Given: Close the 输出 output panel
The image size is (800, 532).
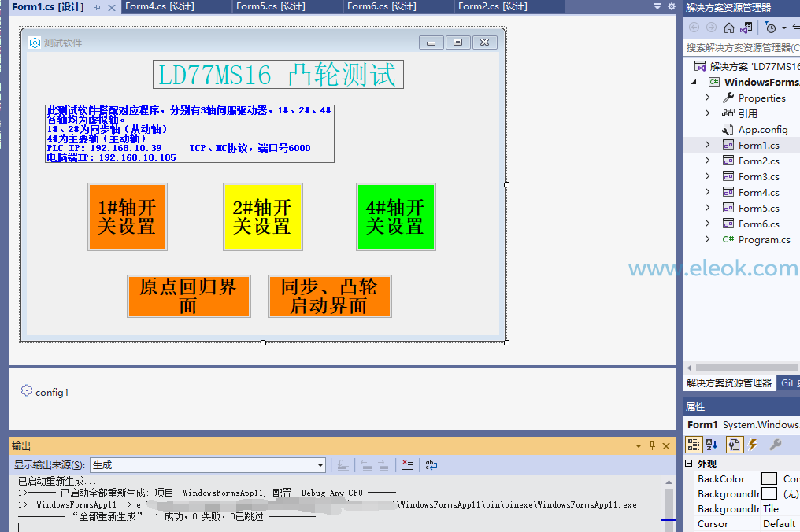Looking at the screenshot, I should 666,445.
